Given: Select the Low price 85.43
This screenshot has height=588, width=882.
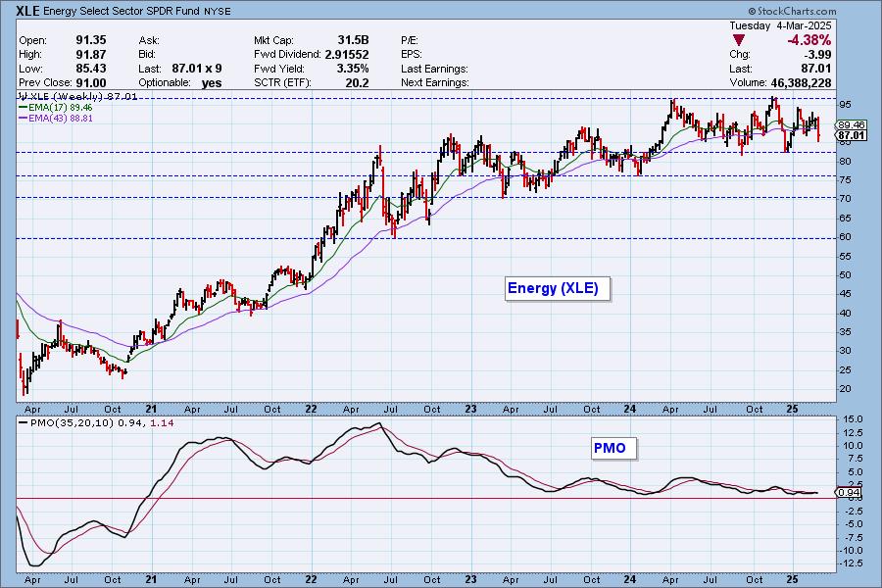Looking at the screenshot, I should (90, 68).
